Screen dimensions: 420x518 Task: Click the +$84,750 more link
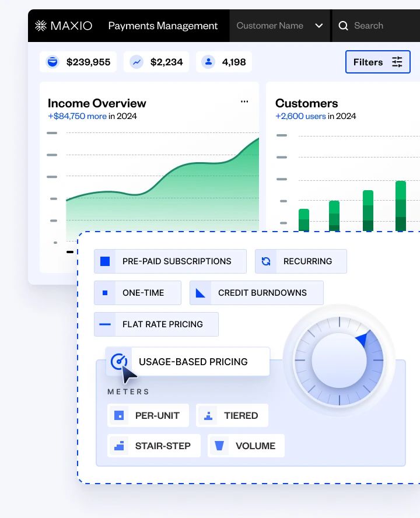tap(78, 116)
